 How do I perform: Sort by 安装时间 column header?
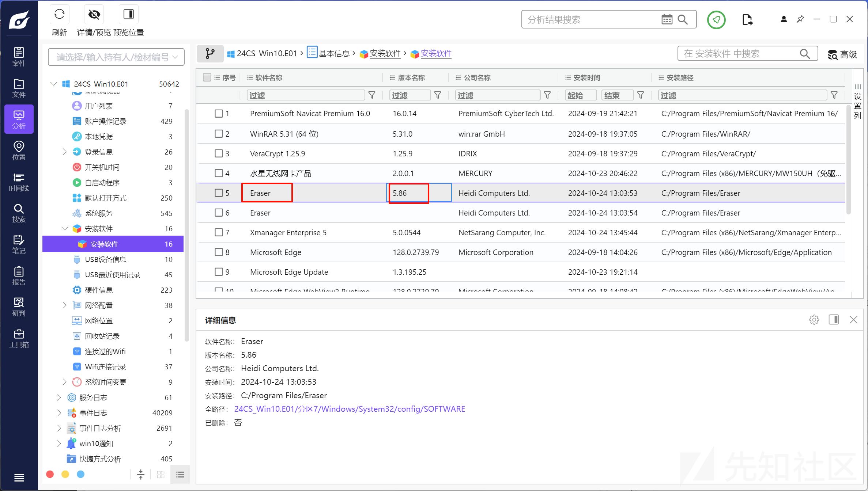click(x=586, y=77)
